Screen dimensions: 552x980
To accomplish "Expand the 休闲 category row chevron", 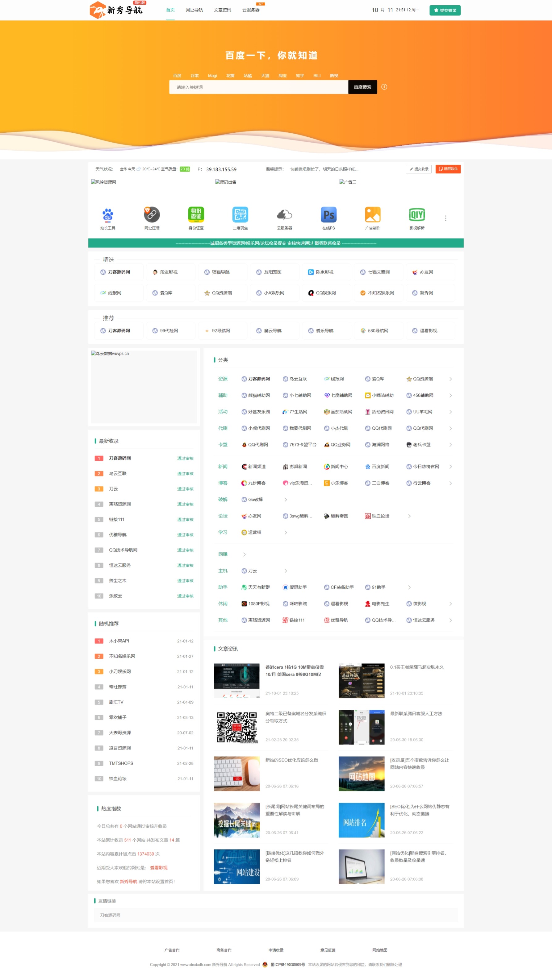I will click(450, 603).
